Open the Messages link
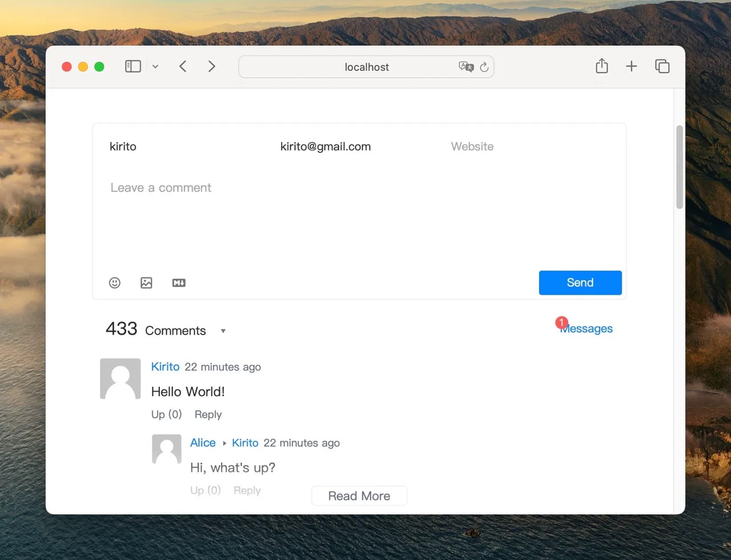731x560 pixels. pyautogui.click(x=587, y=329)
